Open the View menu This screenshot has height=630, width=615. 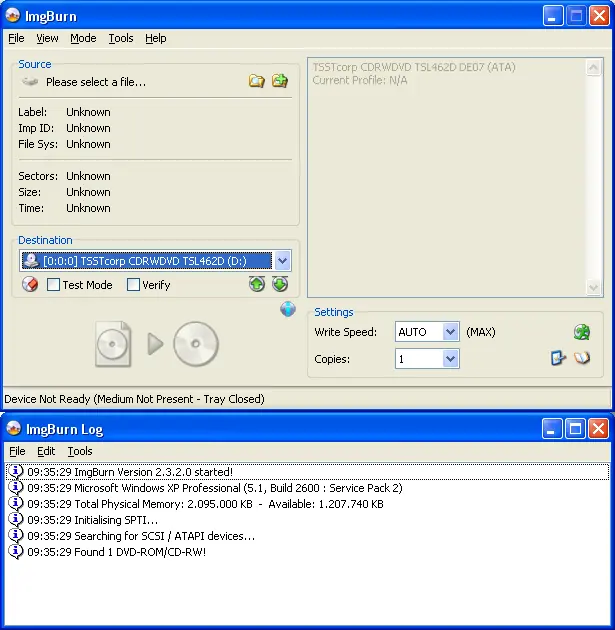47,38
